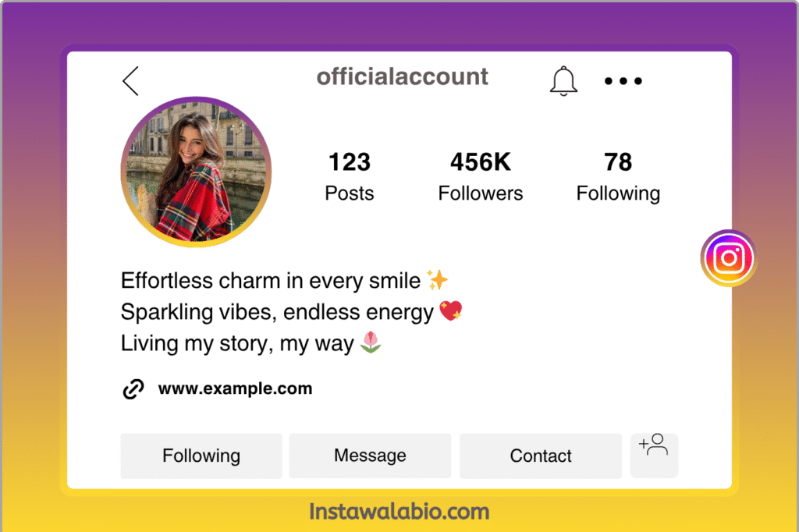Click the sparkles emoji in bio
799x532 pixels.
click(437, 280)
